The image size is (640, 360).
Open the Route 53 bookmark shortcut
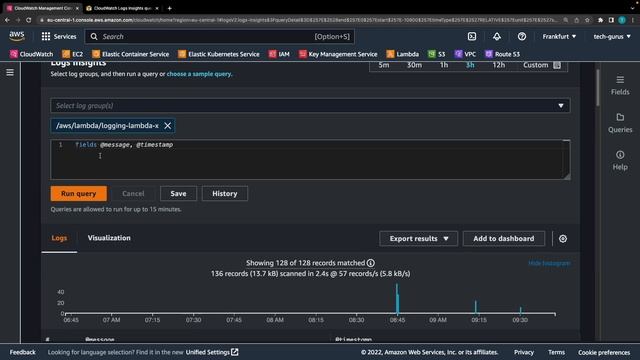502,54
